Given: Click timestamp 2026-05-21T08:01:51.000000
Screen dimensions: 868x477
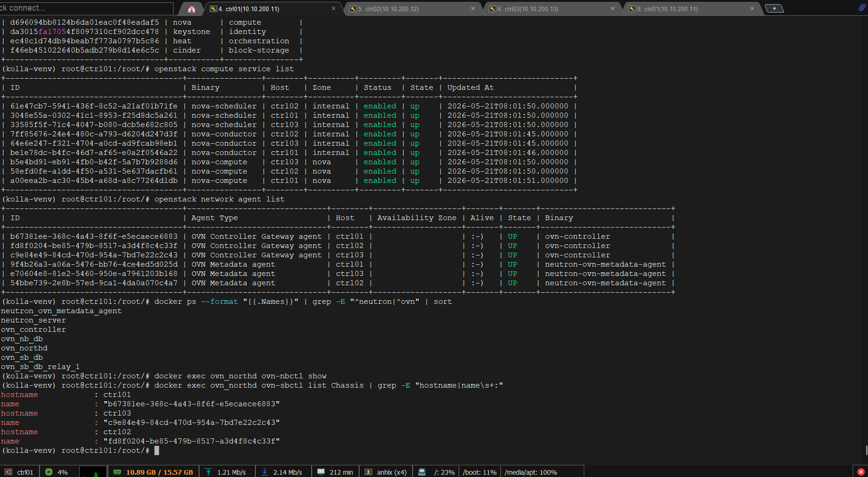Looking at the screenshot, I should click(x=508, y=181).
